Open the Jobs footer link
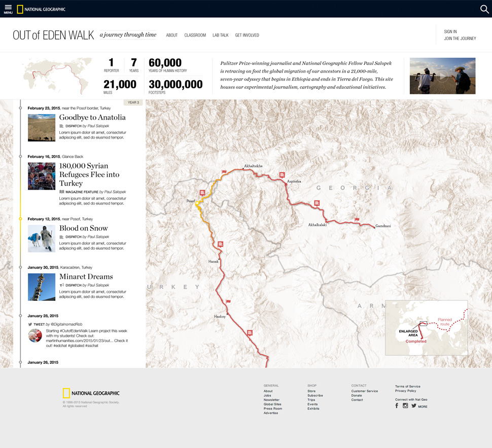Screen dimensions: 492x448 [267, 396]
